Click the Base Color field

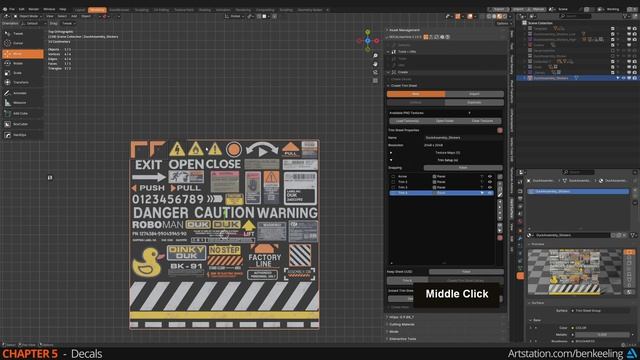[602, 328]
